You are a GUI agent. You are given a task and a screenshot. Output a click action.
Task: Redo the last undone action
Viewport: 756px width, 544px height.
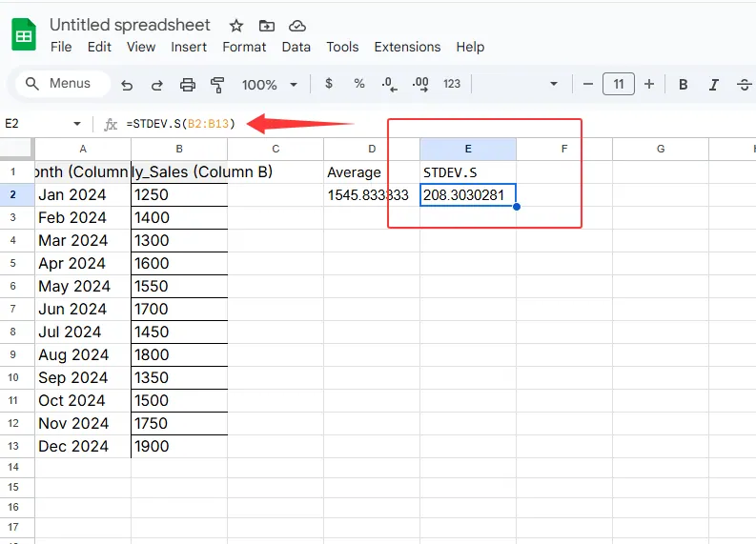click(156, 84)
